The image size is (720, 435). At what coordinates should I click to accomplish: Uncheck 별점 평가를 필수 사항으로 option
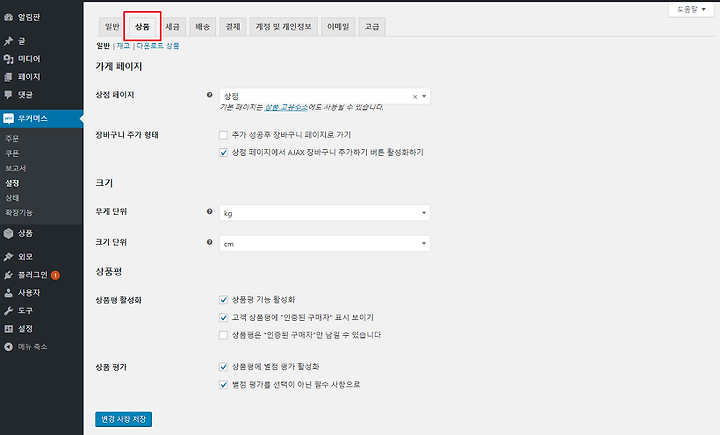pos(224,384)
